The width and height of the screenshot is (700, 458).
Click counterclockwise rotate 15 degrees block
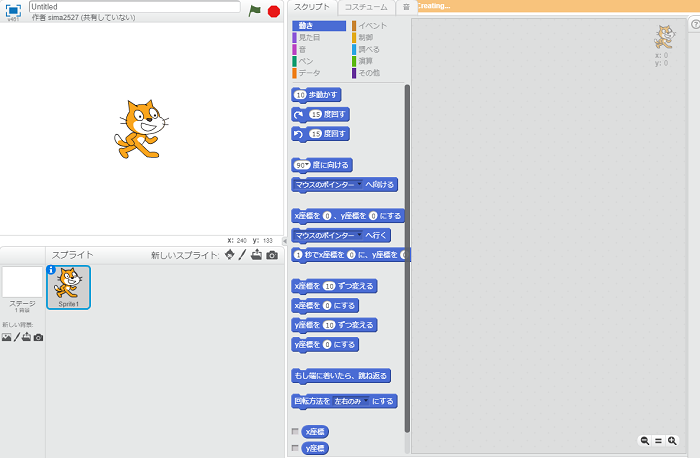coord(320,134)
